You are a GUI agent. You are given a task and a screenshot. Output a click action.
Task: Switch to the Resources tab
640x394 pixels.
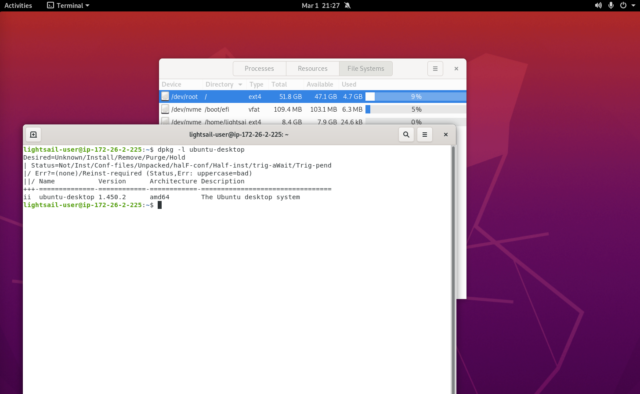click(312, 69)
